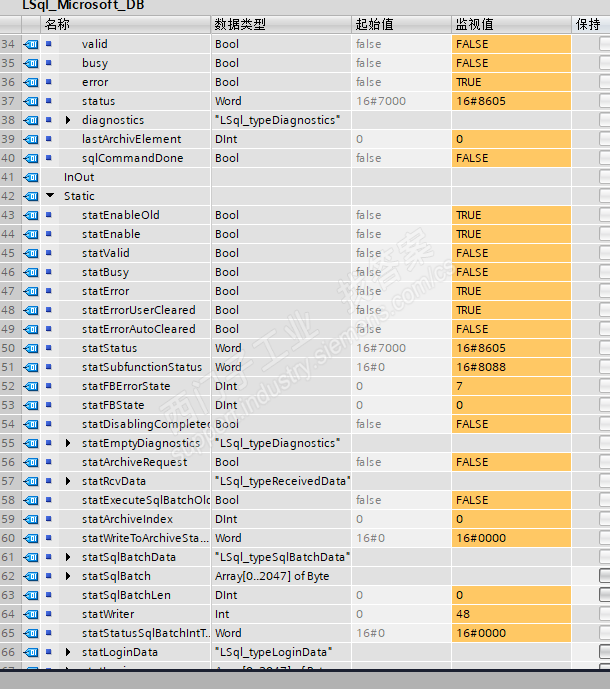Toggle retain checkbox for statLoginData row
This screenshot has height=689, width=610.
(x=605, y=652)
